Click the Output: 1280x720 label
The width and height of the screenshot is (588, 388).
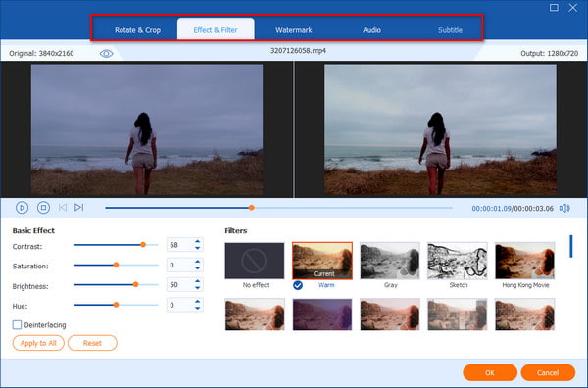pyautogui.click(x=550, y=54)
